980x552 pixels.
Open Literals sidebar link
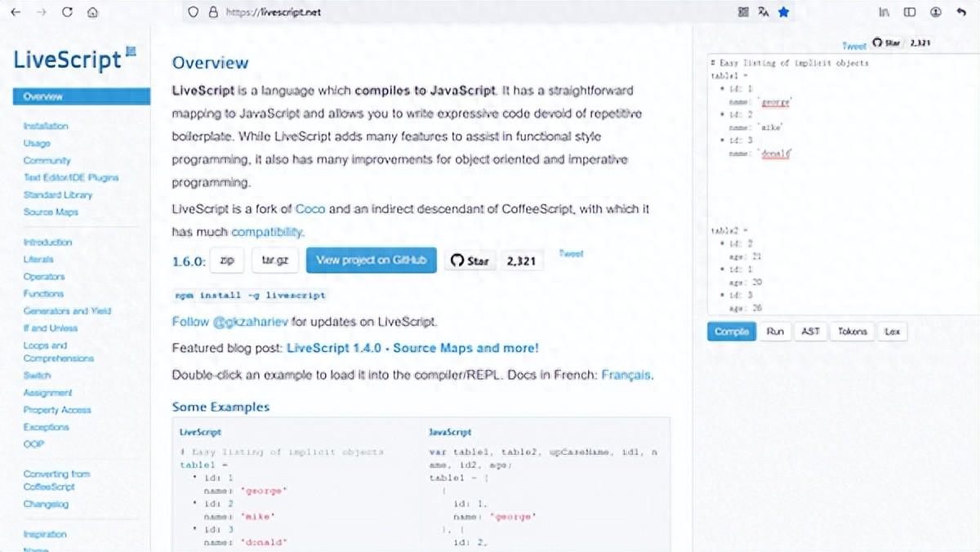coord(38,259)
